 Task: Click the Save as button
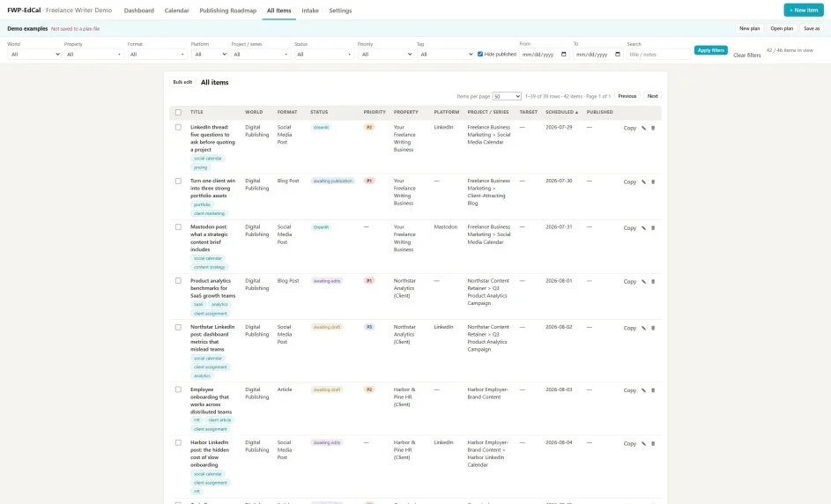(812, 28)
